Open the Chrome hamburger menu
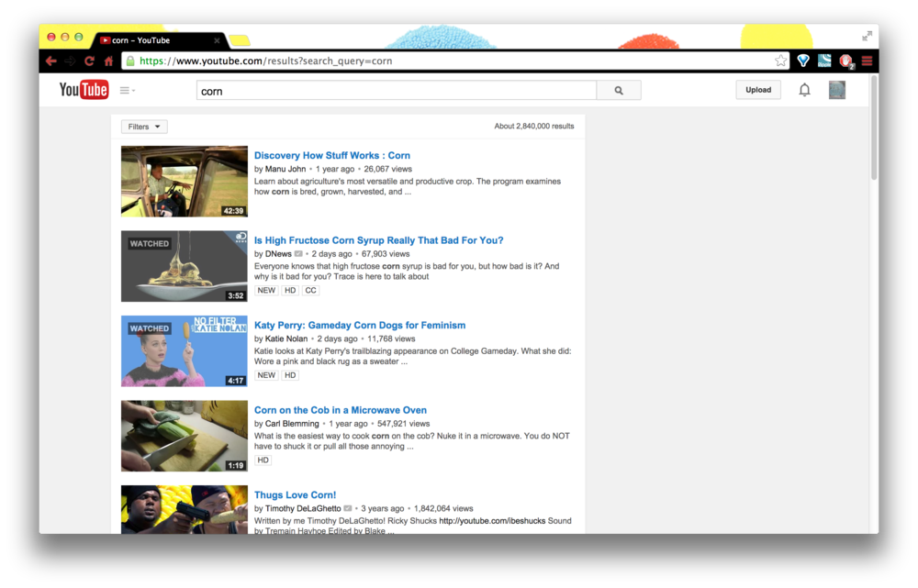The height and width of the screenshot is (588, 918). pos(868,61)
